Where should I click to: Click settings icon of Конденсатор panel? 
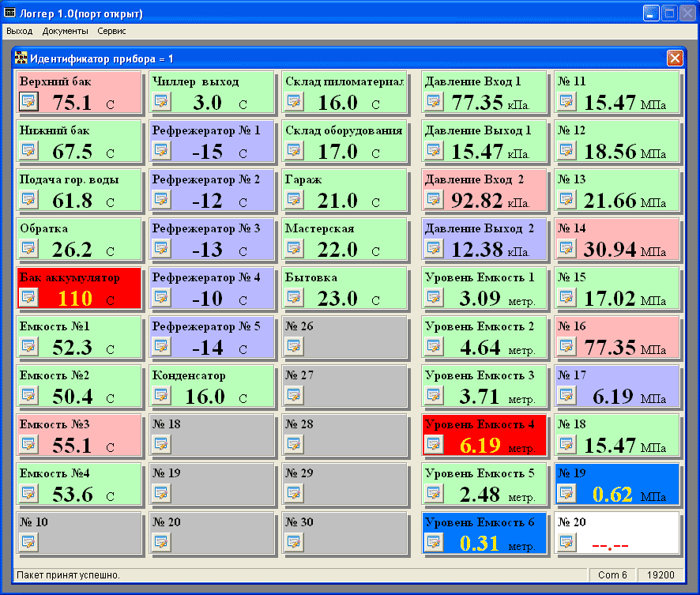pyautogui.click(x=161, y=394)
